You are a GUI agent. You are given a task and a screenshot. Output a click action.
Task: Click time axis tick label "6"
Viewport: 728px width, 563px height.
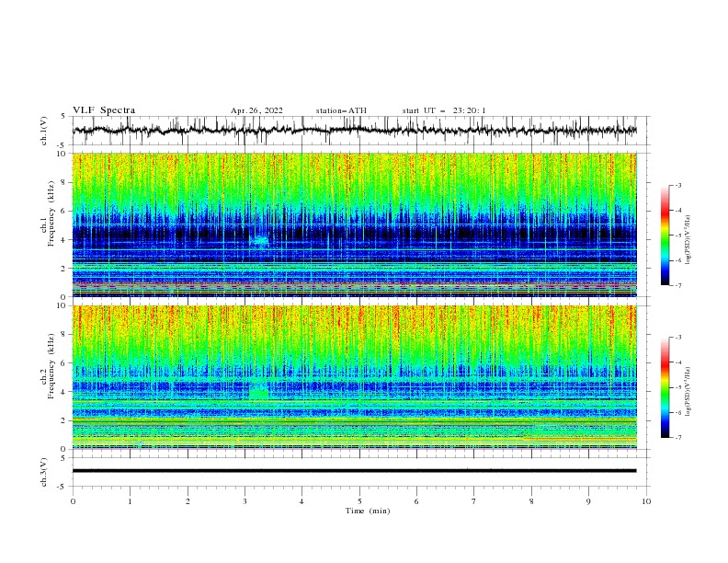pyautogui.click(x=416, y=501)
